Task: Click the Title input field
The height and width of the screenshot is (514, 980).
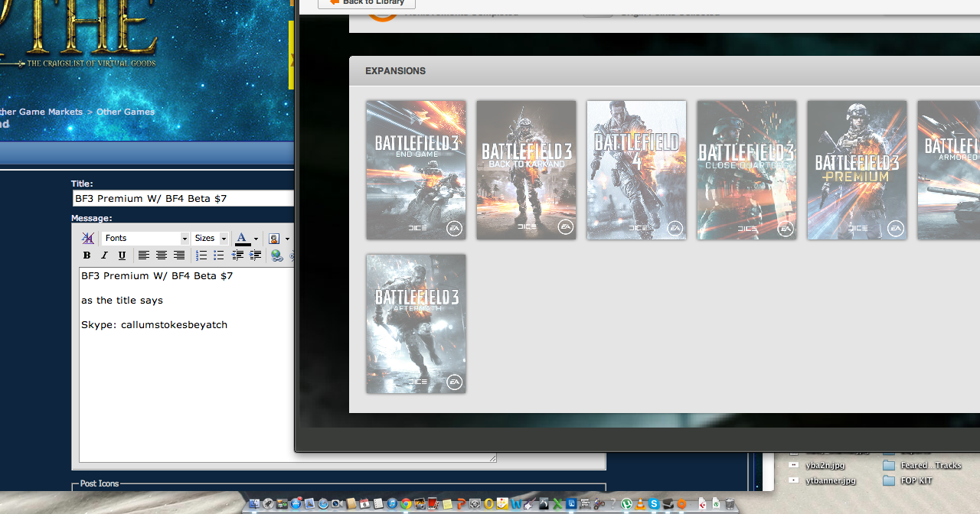Action: click(x=184, y=199)
